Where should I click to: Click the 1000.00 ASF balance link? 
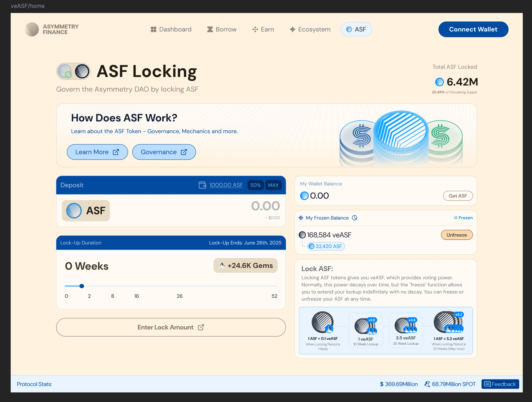[x=226, y=185]
